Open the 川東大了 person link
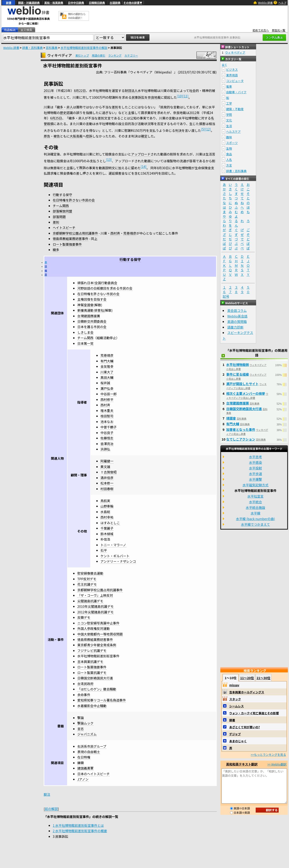 (107, 372)
